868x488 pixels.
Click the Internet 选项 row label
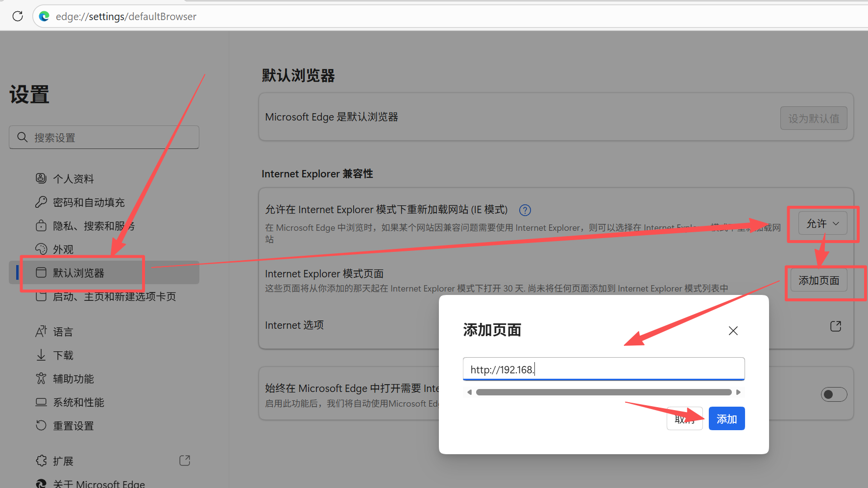click(x=294, y=325)
